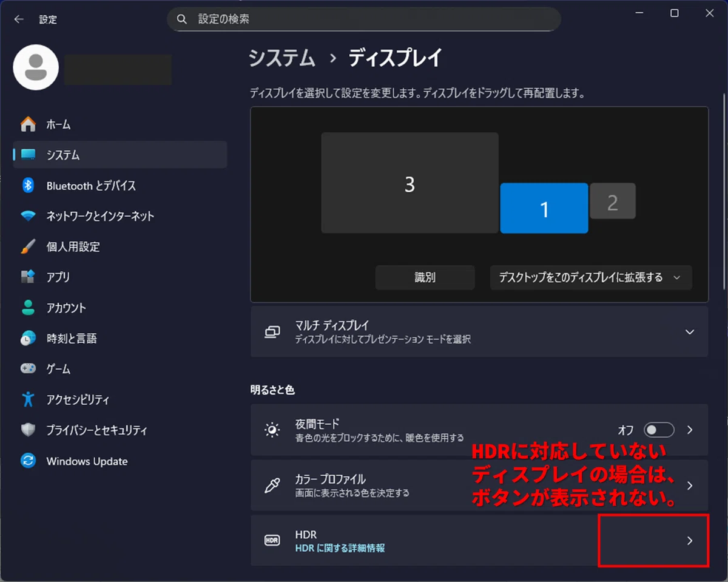Open HDR settings via its chevron
Screen dimensions: 728x582
click(689, 541)
